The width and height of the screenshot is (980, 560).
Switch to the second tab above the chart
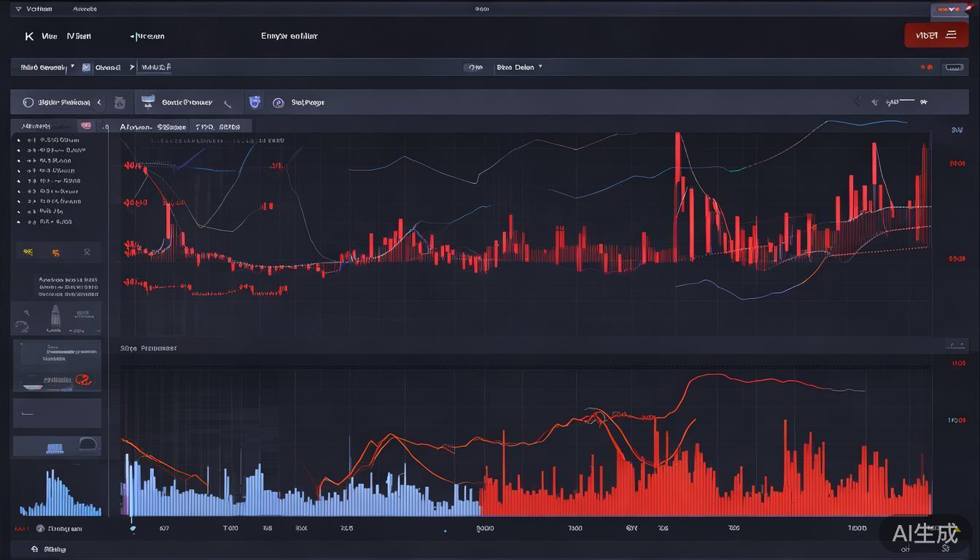tap(152, 127)
